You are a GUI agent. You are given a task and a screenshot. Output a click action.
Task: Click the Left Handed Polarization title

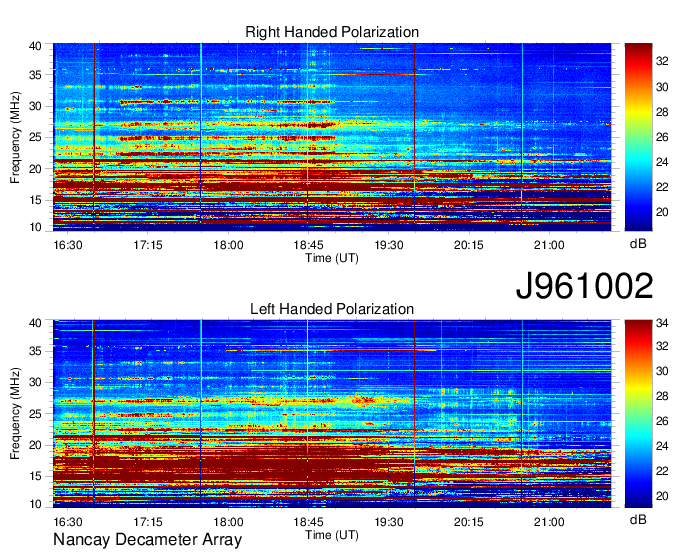pos(332,309)
